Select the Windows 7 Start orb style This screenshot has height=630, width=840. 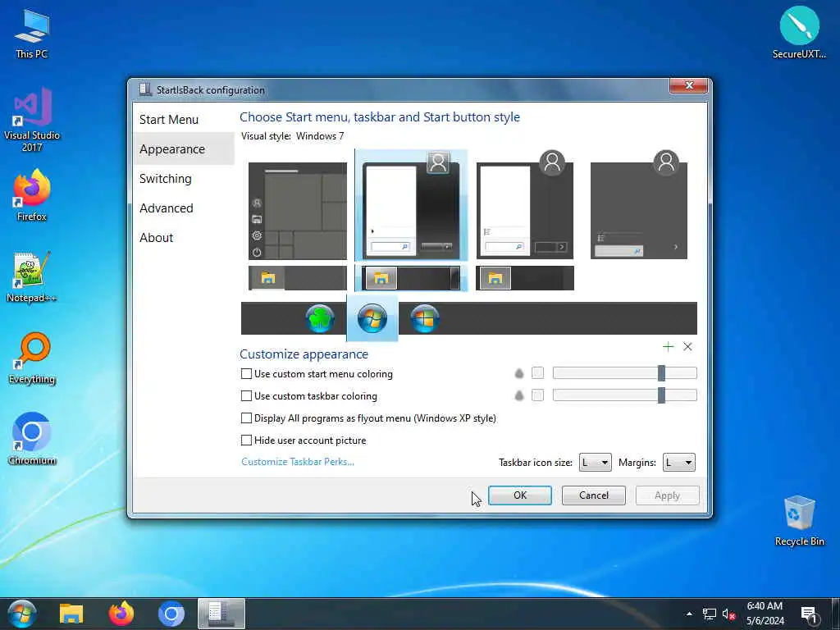coord(372,319)
